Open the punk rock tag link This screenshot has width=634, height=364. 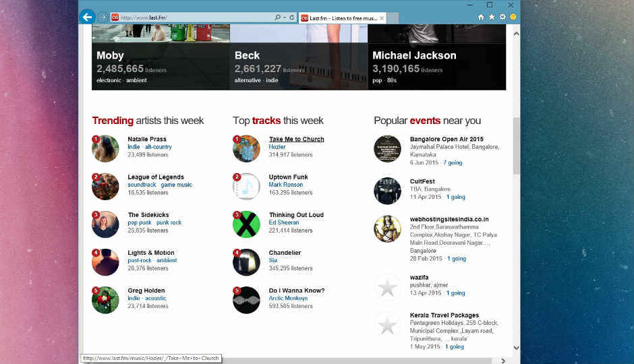[169, 222]
